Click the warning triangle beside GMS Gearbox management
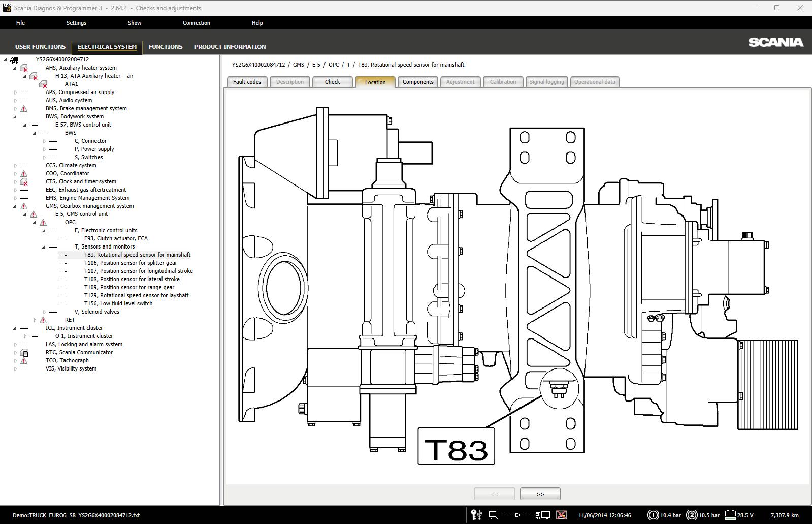Screen dimensions: 812x524 pyautogui.click(x=24, y=206)
